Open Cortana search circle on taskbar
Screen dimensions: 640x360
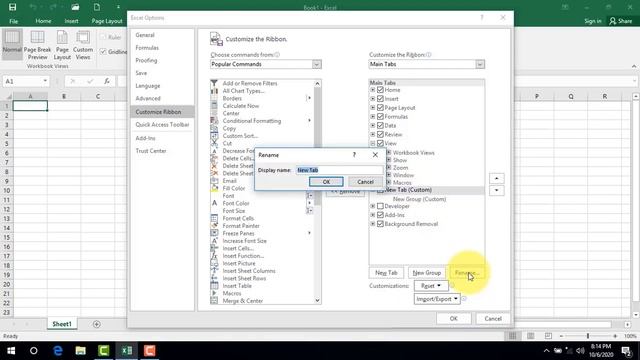(x=34, y=351)
